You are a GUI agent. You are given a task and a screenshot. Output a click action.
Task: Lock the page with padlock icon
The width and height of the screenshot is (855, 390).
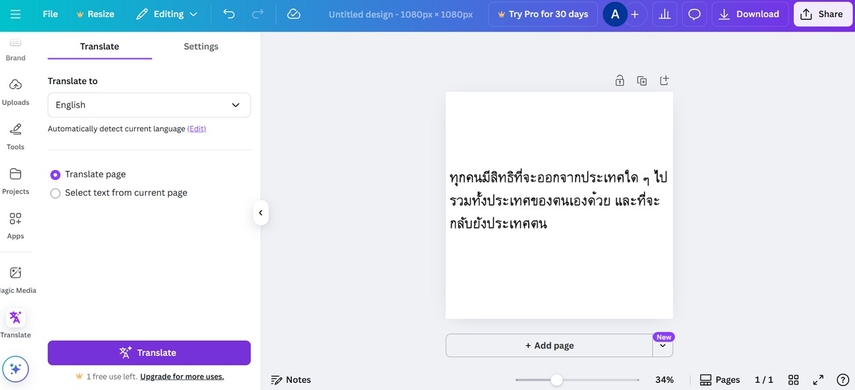tap(619, 81)
